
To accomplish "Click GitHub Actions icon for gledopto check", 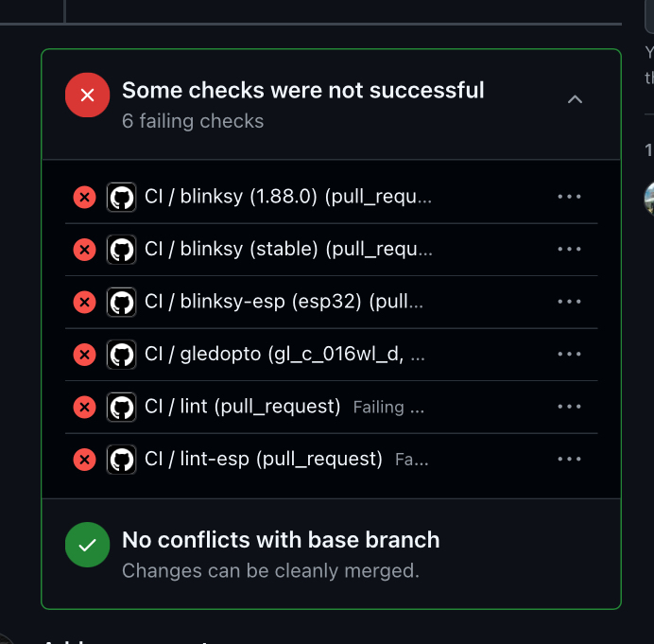I will click(x=121, y=355).
